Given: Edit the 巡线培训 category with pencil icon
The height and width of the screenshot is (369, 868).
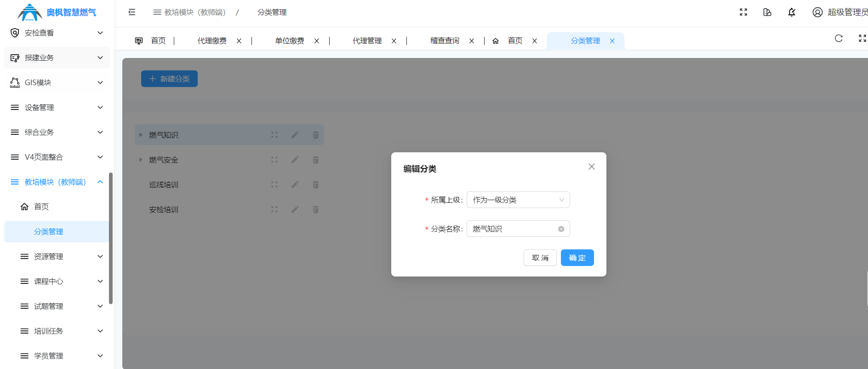Looking at the screenshot, I should [295, 184].
